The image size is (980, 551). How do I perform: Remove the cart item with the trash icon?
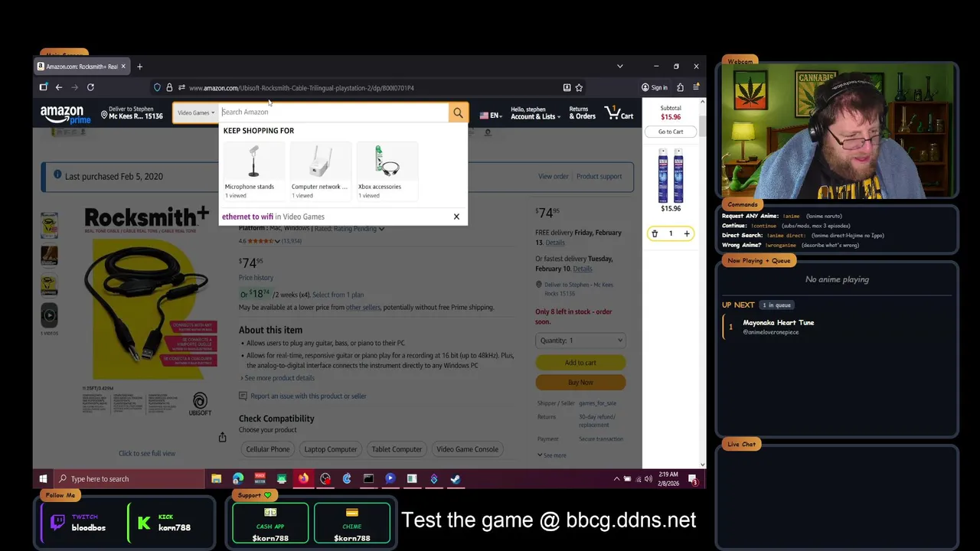point(655,233)
